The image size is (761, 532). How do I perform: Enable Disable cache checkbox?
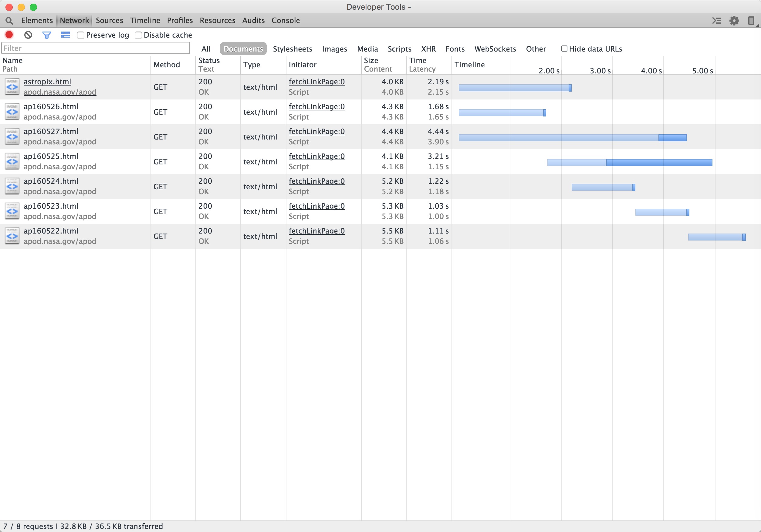(x=138, y=35)
